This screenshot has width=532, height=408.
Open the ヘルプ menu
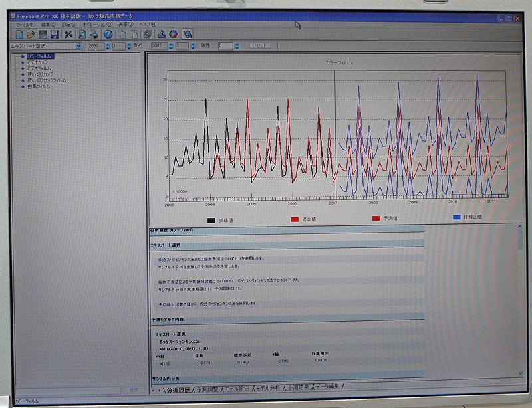(x=148, y=25)
